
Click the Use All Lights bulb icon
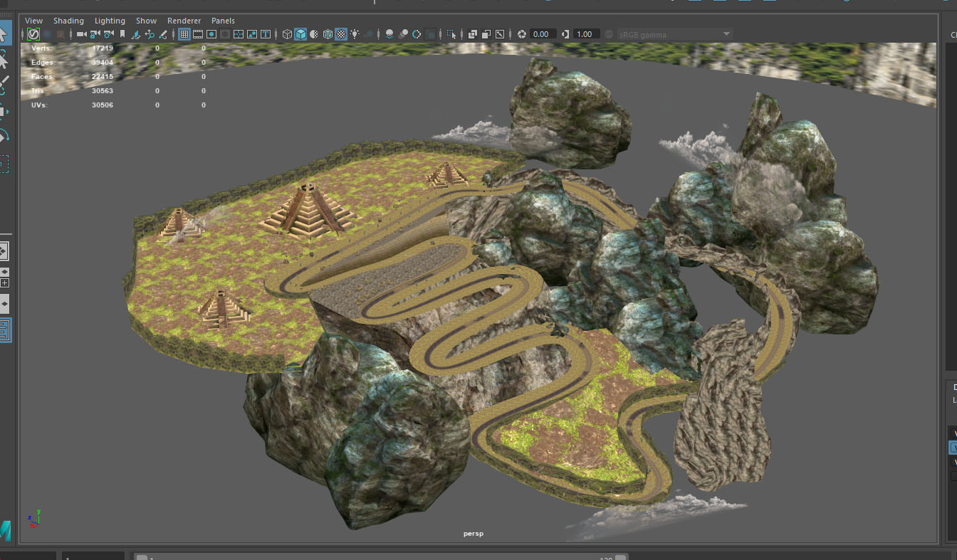point(355,34)
